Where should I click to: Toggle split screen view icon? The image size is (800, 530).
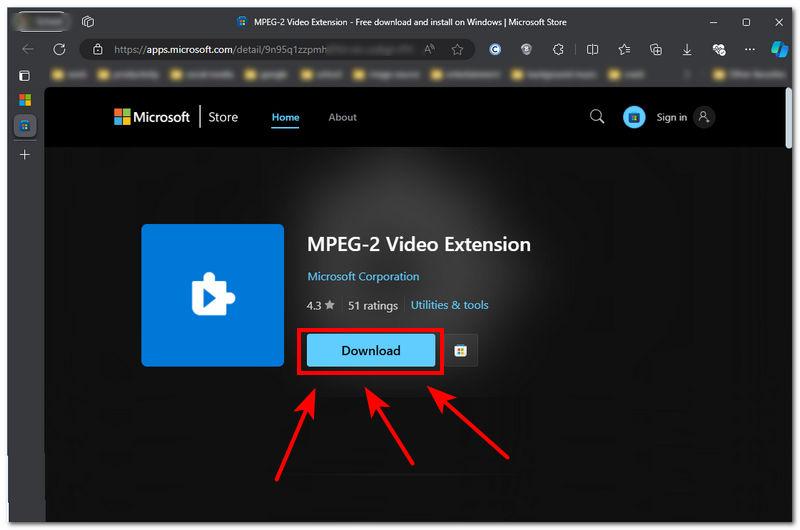592,49
